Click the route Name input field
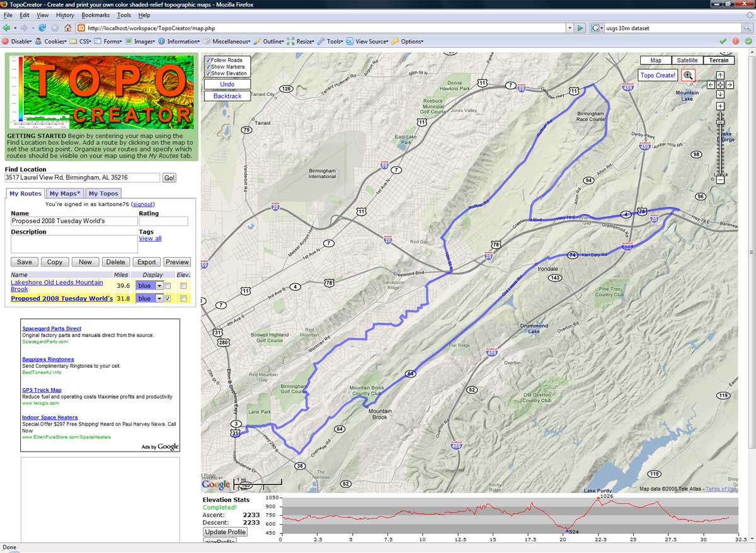 (x=74, y=221)
